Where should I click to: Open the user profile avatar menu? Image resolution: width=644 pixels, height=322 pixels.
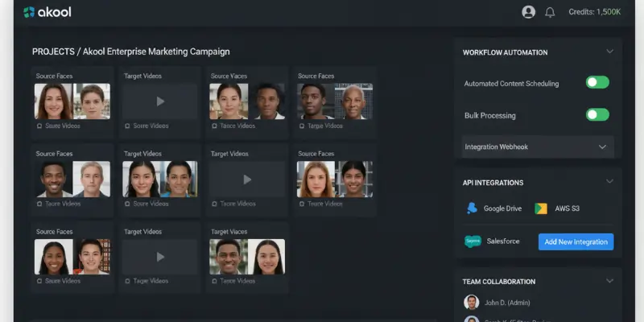(x=528, y=12)
